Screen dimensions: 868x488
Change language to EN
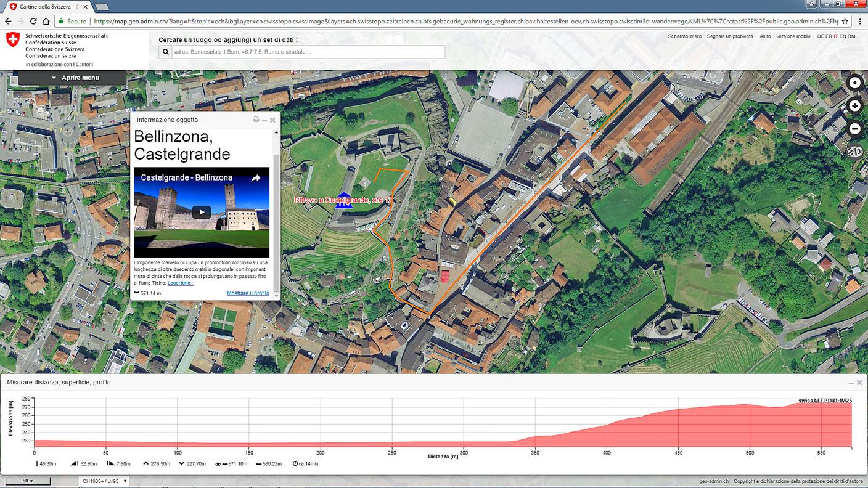pos(843,36)
